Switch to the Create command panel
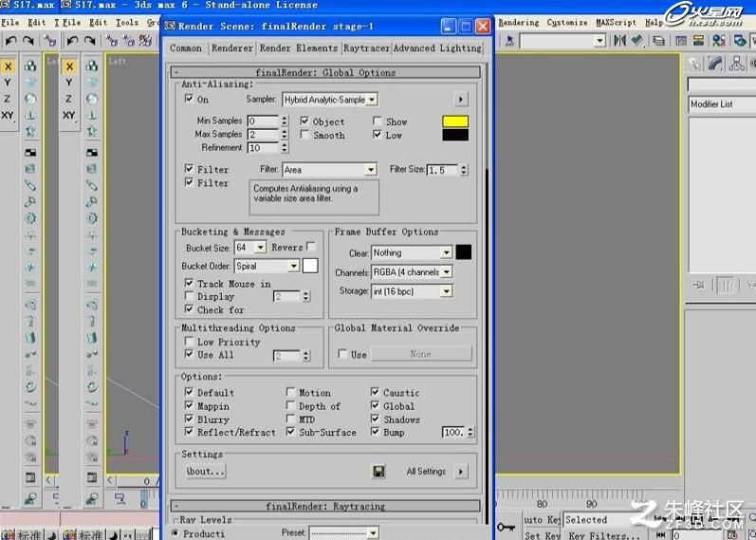Image resolution: width=756 pixels, height=540 pixels. pyautogui.click(x=695, y=64)
